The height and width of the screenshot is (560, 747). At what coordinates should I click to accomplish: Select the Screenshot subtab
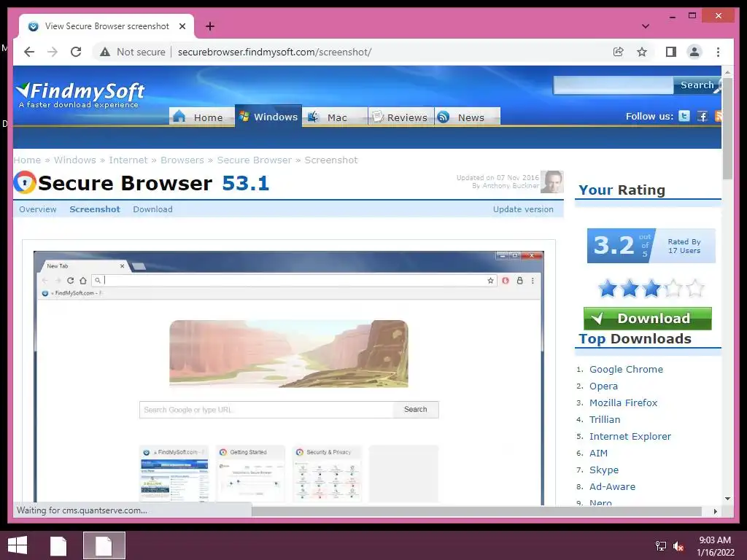[x=95, y=209]
